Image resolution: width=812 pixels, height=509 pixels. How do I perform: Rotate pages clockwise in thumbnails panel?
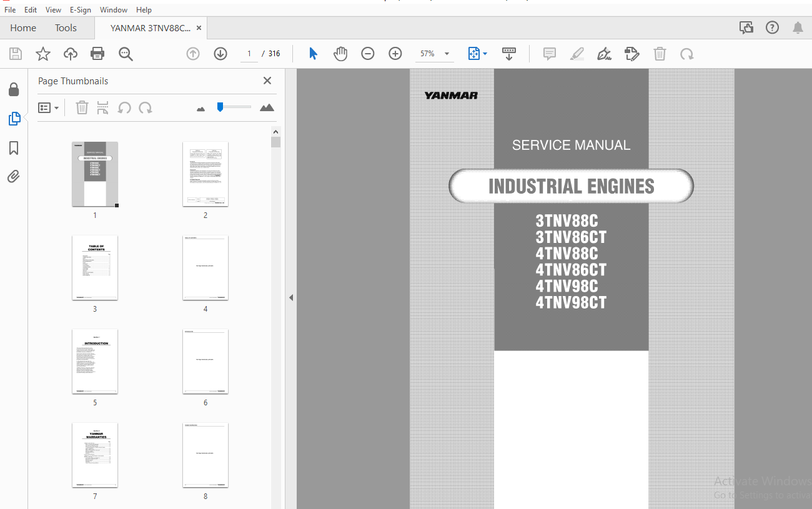(146, 107)
